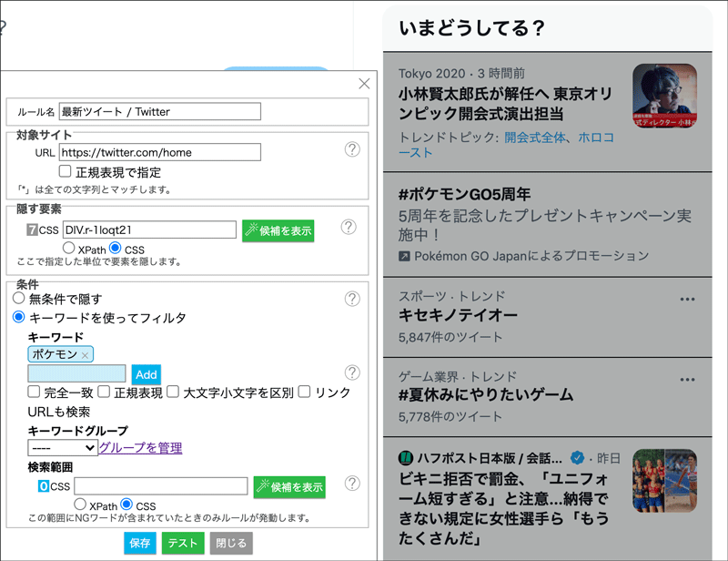Click the ハフポスト verified badge
The image size is (728, 561).
tap(577, 458)
